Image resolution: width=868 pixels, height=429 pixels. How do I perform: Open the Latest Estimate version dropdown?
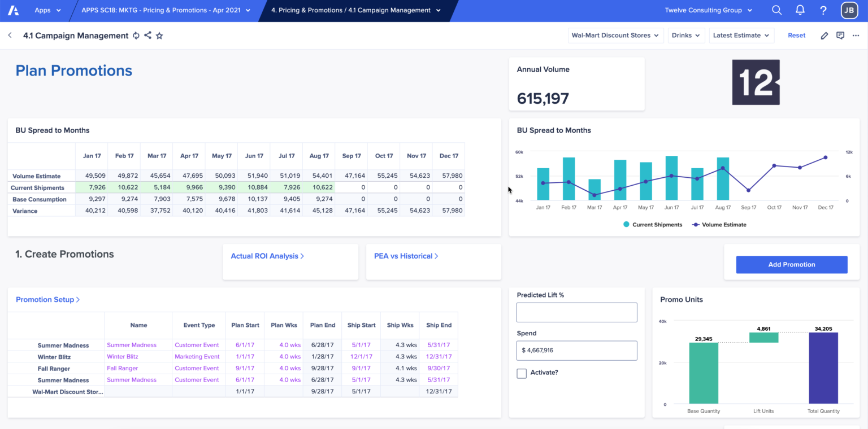pos(741,35)
